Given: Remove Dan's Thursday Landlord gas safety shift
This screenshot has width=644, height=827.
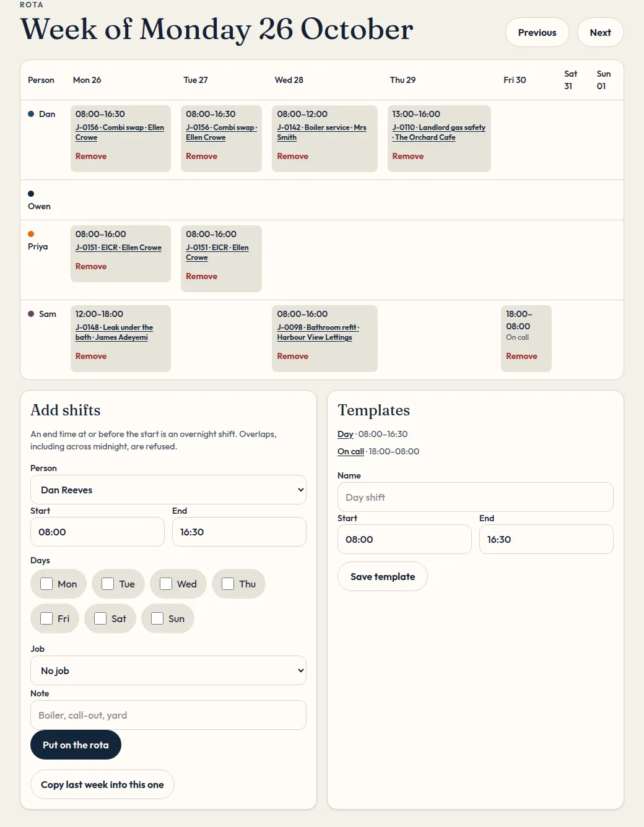Looking at the screenshot, I should (408, 156).
